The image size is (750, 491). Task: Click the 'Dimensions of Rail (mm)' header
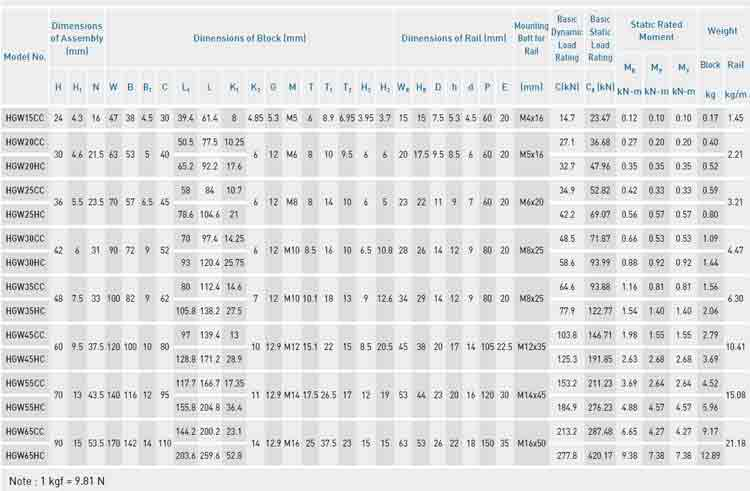tap(453, 38)
